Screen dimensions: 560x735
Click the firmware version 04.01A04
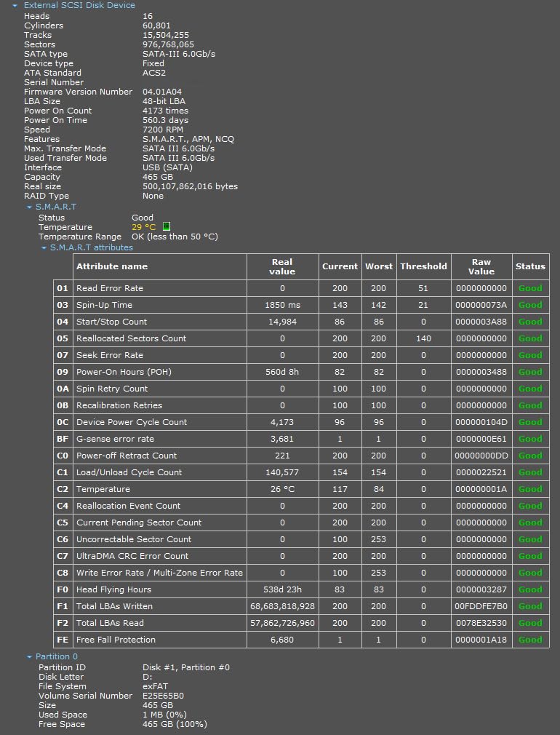pyautogui.click(x=162, y=92)
